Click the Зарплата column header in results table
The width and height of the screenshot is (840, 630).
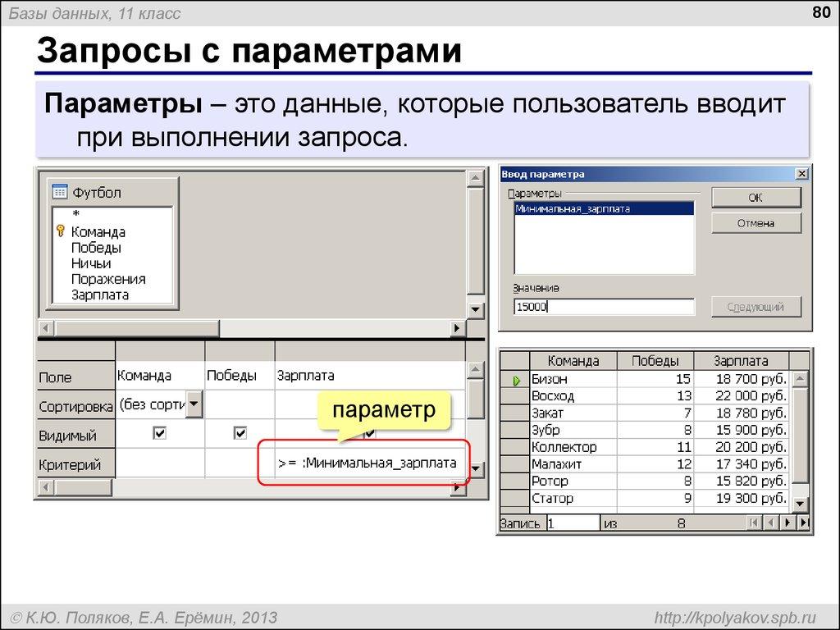pyautogui.click(x=741, y=361)
